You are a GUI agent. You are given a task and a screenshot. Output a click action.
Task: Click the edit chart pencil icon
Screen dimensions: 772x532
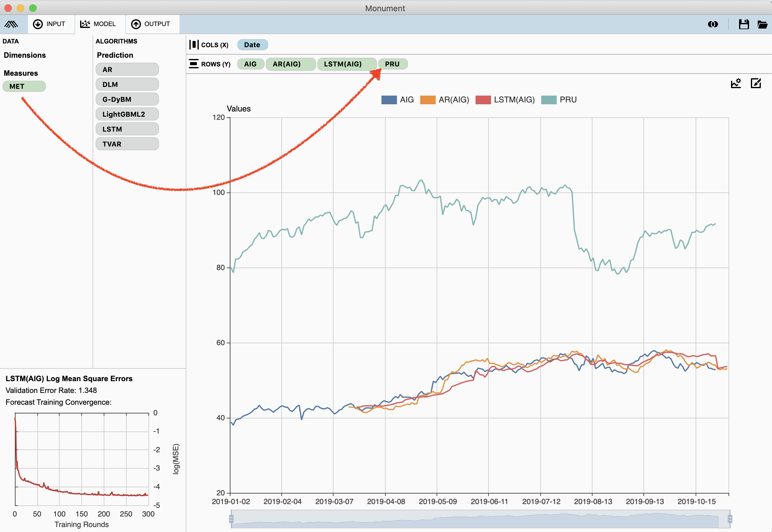click(x=756, y=83)
